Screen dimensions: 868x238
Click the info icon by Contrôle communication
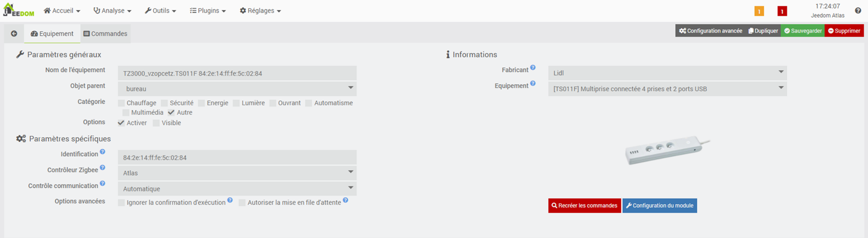pos(103,183)
